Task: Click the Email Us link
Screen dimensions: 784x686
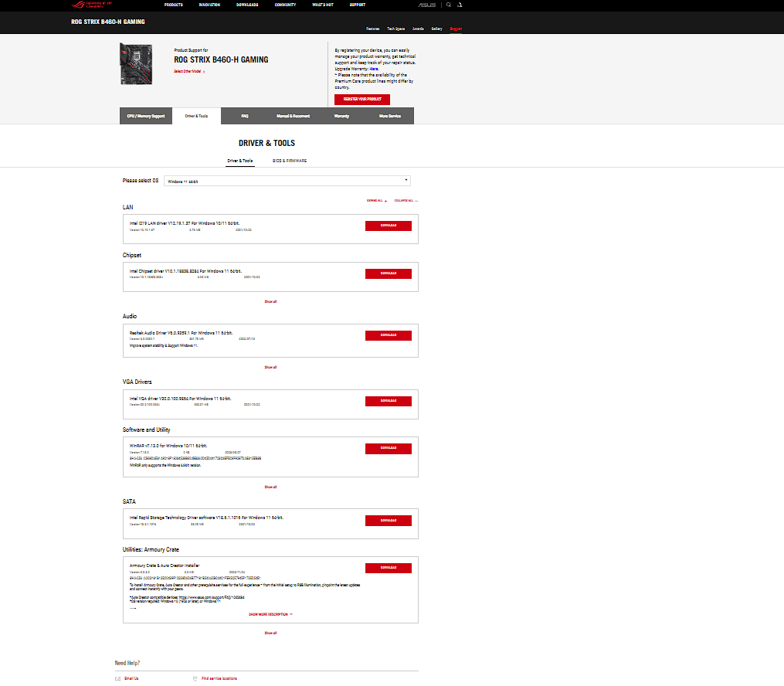Action: point(131,678)
